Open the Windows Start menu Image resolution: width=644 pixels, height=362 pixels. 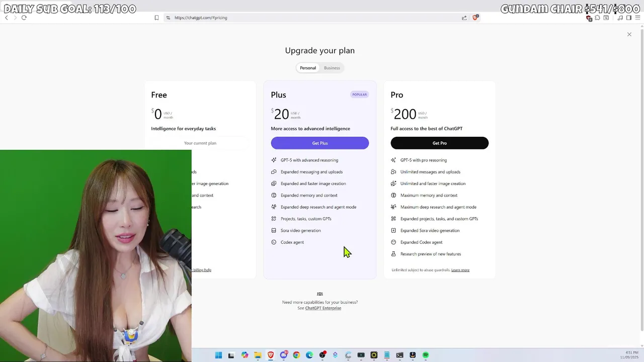[x=218, y=355]
